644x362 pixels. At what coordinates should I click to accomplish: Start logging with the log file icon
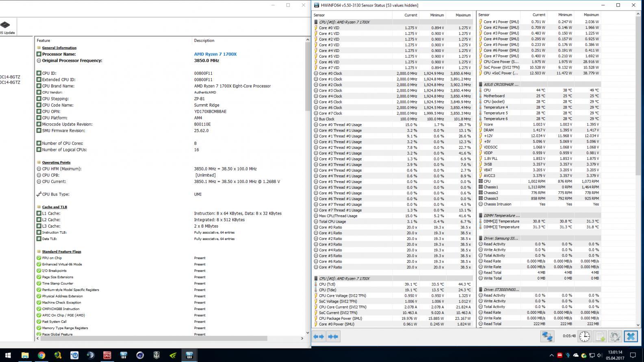600,336
